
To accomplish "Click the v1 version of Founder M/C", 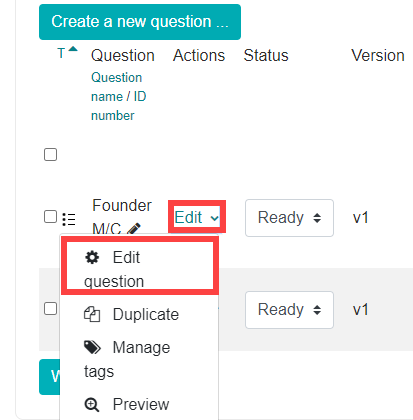I will point(360,218).
